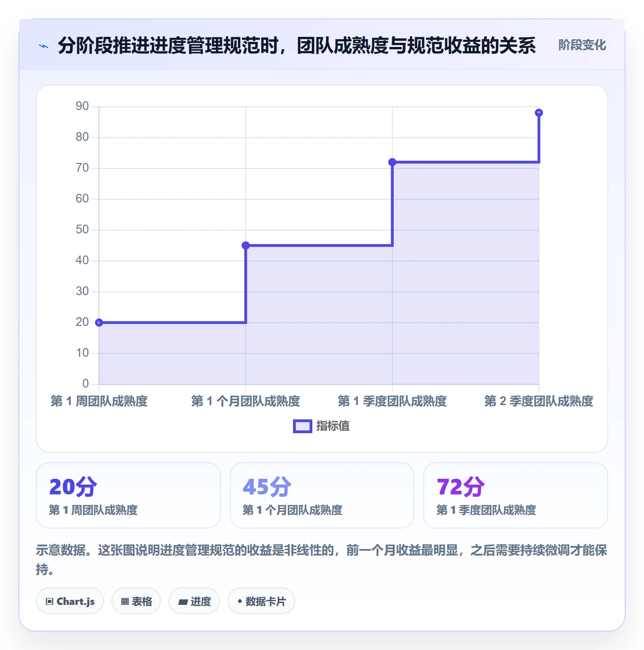Click the lightning icon beside the title
644x650 pixels.
tap(44, 46)
